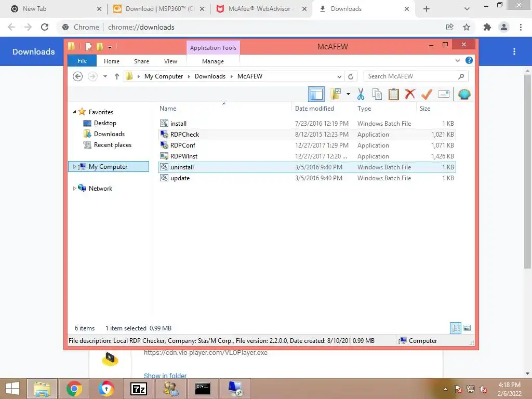Select Network in navigation pane
532x399 pixels.
tap(100, 188)
